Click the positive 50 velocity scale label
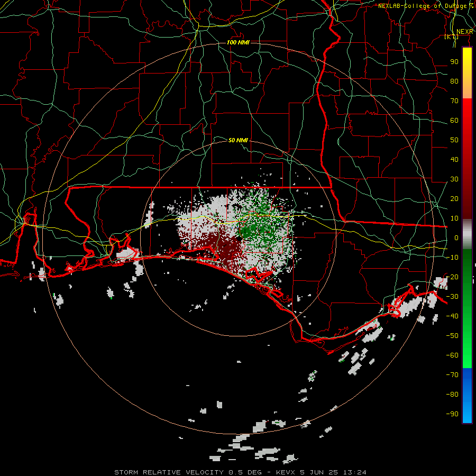Screen dimensions: 476x476 (x=454, y=140)
